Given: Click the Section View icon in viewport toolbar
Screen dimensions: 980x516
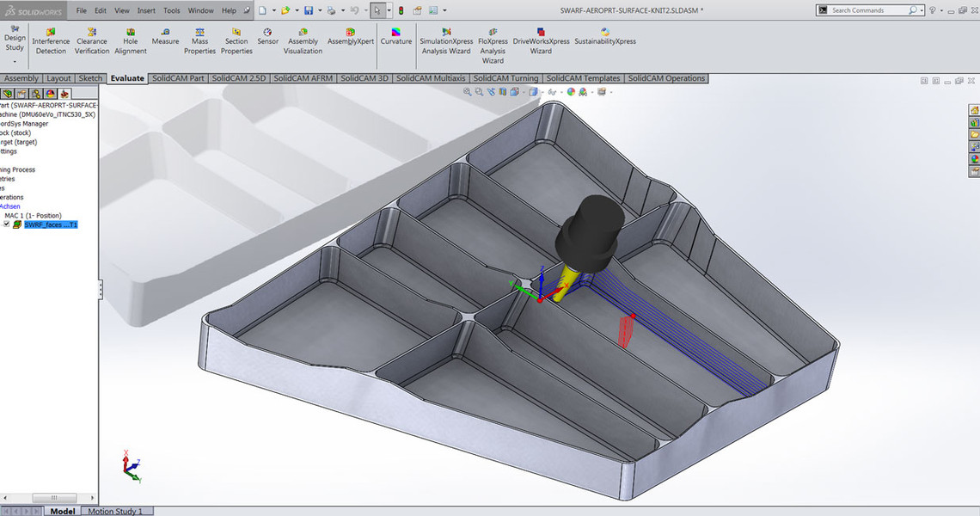Looking at the screenshot, I should 503,92.
